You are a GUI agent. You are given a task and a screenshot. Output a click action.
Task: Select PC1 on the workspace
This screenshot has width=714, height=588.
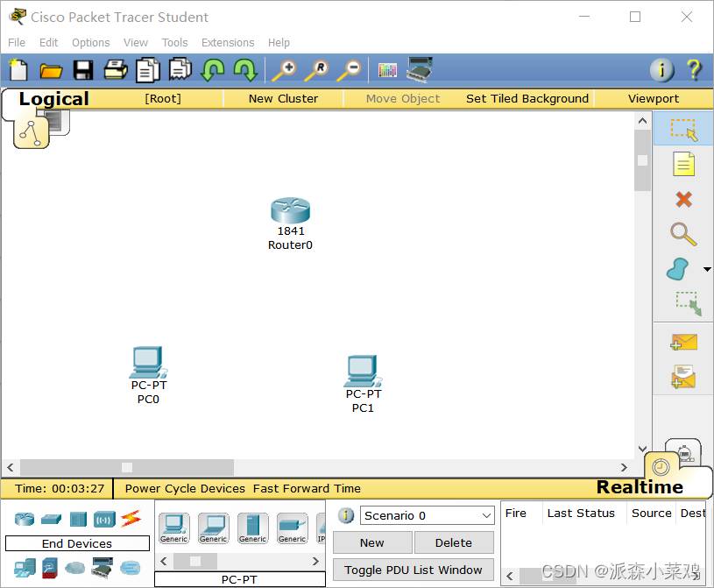tap(363, 372)
